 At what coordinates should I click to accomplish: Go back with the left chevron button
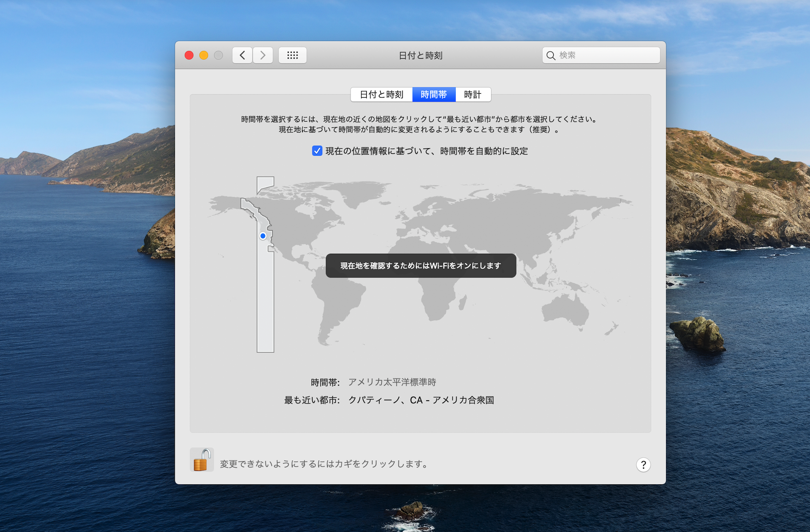[x=242, y=55]
